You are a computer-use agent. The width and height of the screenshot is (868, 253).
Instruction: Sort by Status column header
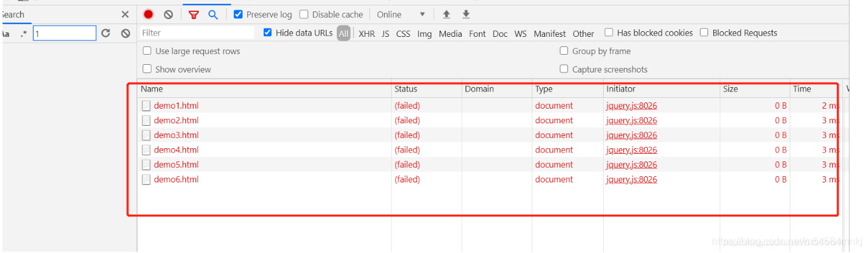tap(427, 89)
